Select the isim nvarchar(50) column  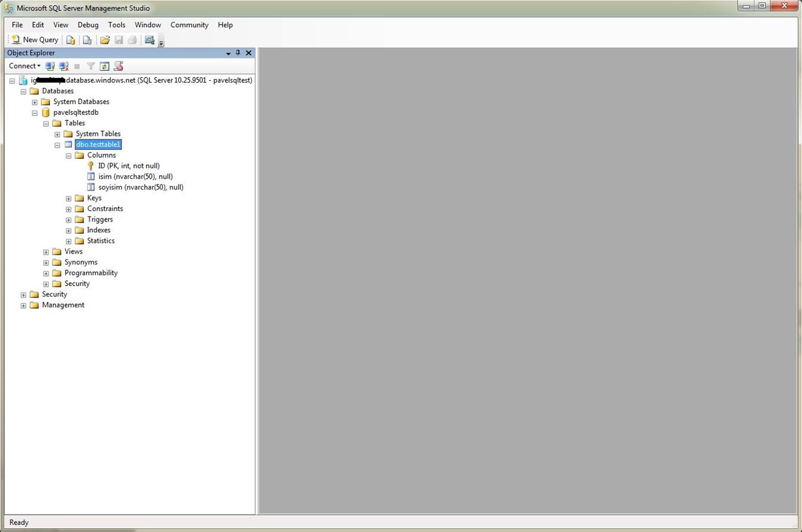[135, 176]
